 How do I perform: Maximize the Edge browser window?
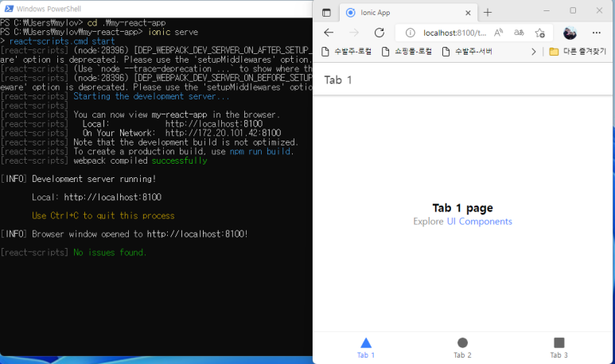(573, 10)
